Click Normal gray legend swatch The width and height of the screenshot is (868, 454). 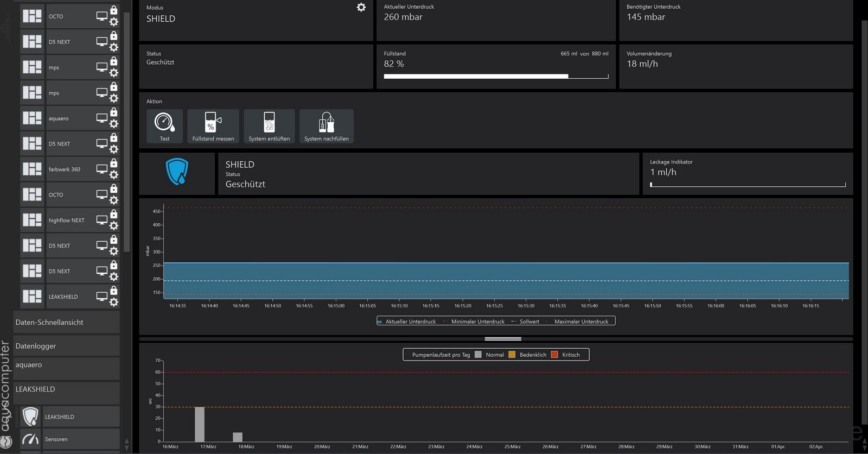478,355
